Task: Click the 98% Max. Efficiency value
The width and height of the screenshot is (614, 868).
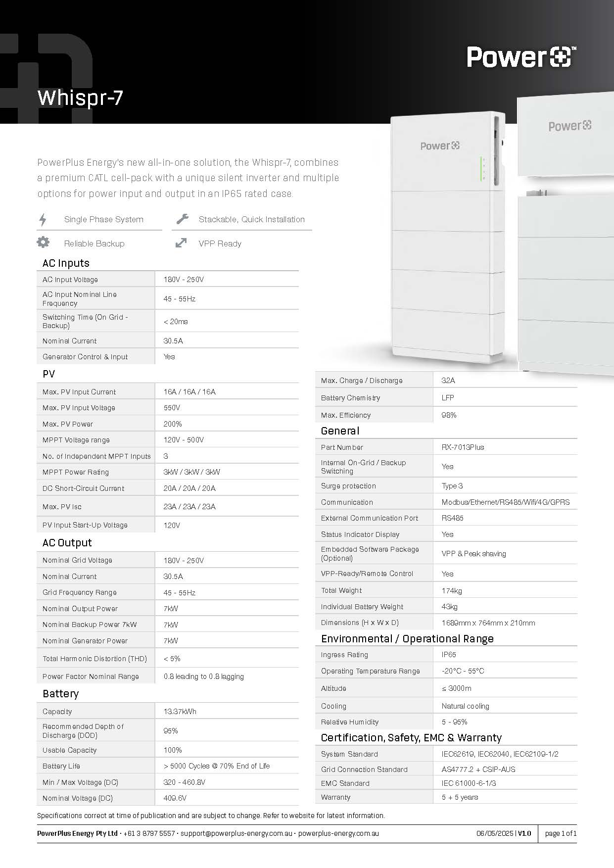Action: point(449,415)
